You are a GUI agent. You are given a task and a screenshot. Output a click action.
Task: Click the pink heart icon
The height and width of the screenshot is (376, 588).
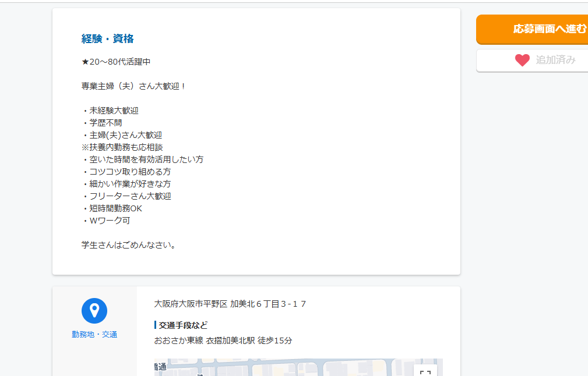[522, 60]
